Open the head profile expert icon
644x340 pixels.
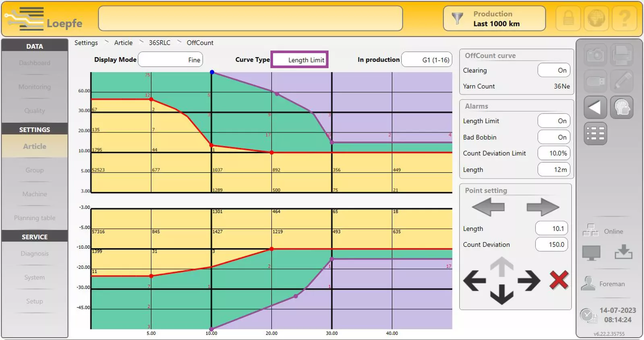point(621,108)
